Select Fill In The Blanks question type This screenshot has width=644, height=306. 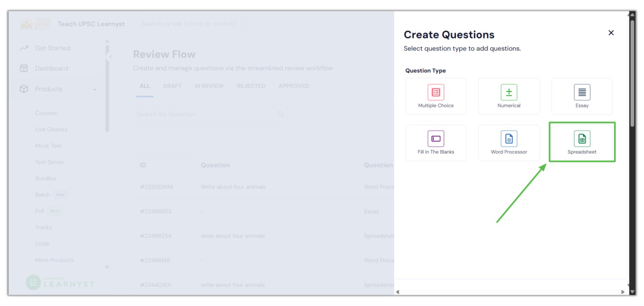tap(436, 143)
